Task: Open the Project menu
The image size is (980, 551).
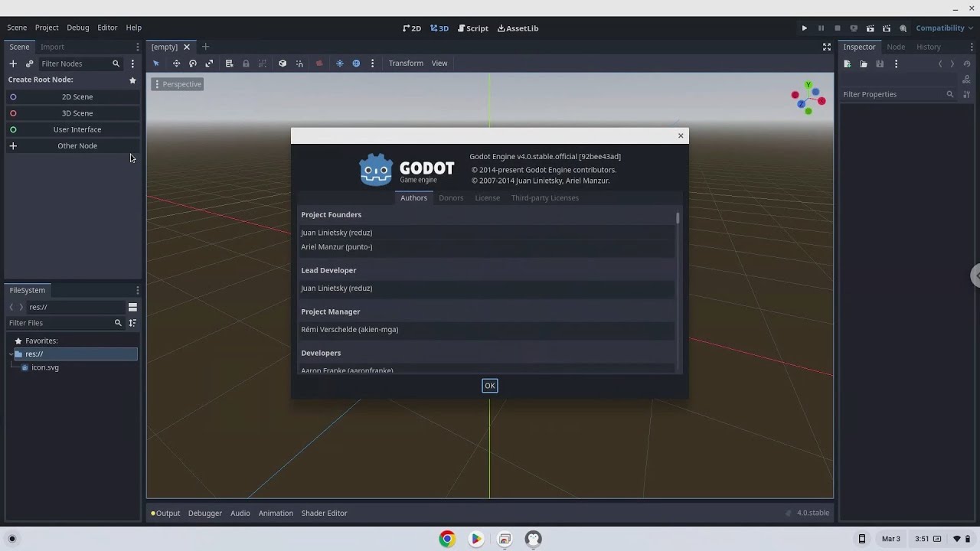Action: (47, 28)
